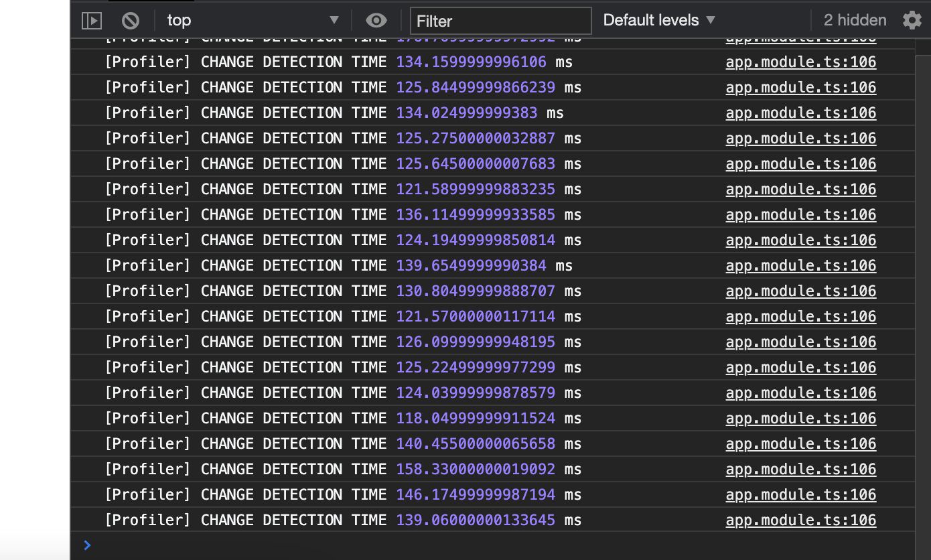Select the value 146.17499999987194
Screen dimensions: 931x560
pyautogui.click(x=476, y=495)
